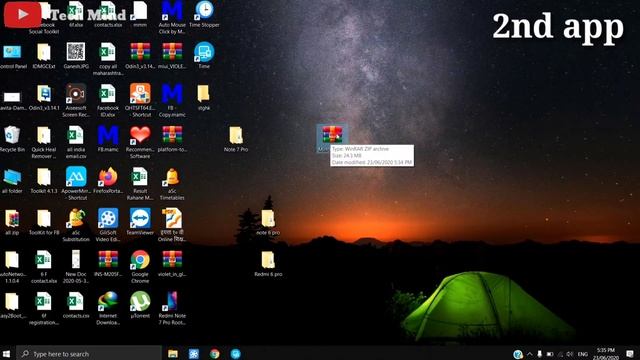
Task: Open the Ganesh.JPG QR code image
Action: (76, 56)
